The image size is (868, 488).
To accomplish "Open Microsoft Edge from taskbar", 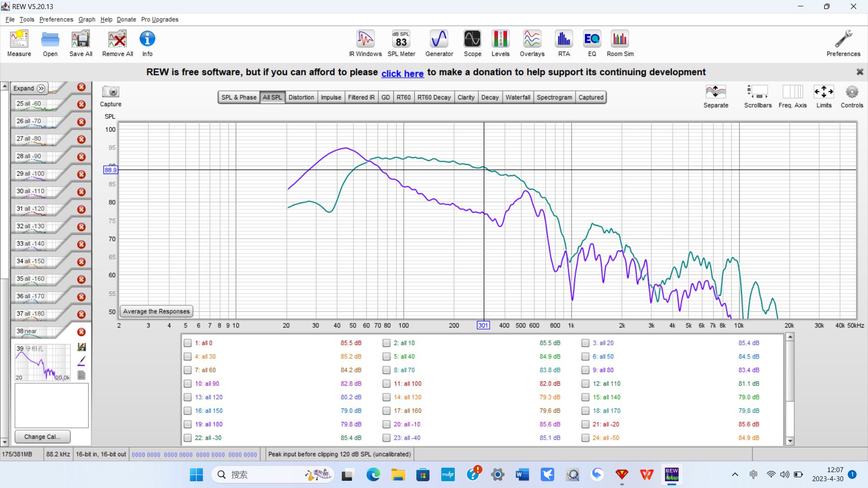I will [x=373, y=474].
